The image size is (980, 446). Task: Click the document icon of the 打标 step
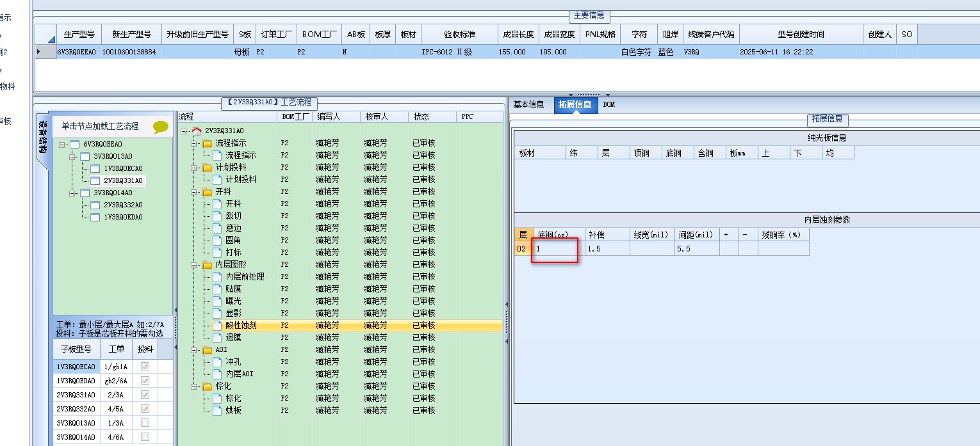tap(217, 252)
